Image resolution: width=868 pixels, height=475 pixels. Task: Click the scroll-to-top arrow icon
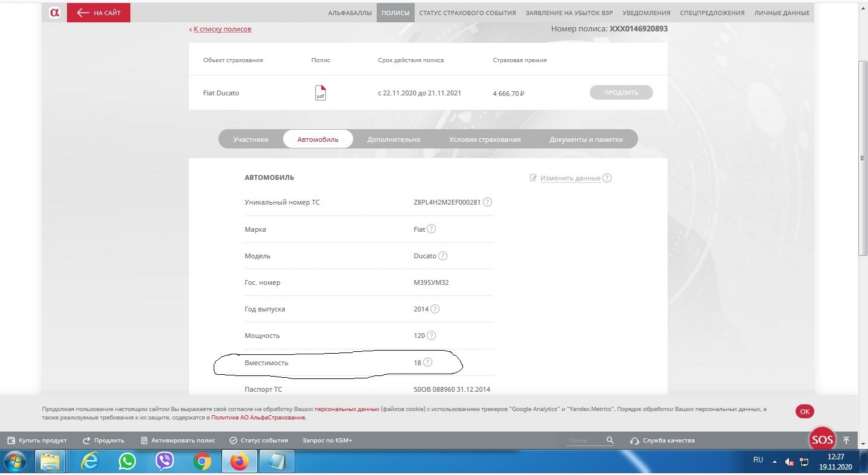point(846,441)
